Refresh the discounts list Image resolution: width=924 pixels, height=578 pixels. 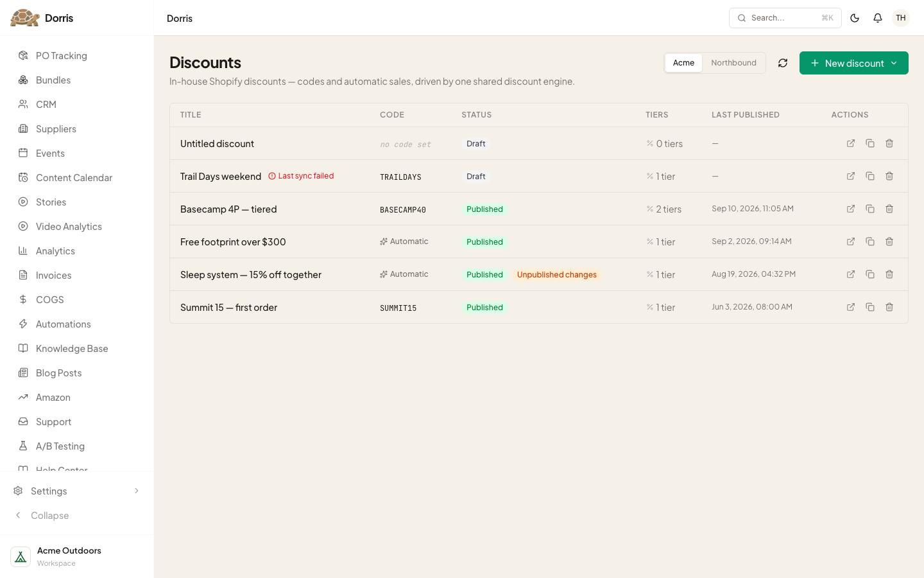(783, 63)
